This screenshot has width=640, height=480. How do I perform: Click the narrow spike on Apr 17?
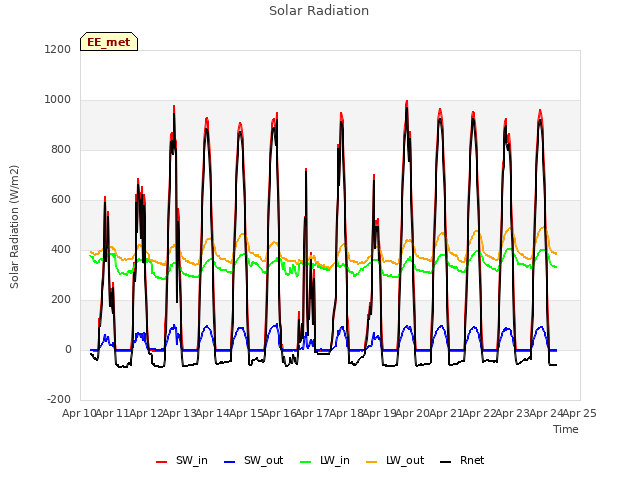click(306, 170)
